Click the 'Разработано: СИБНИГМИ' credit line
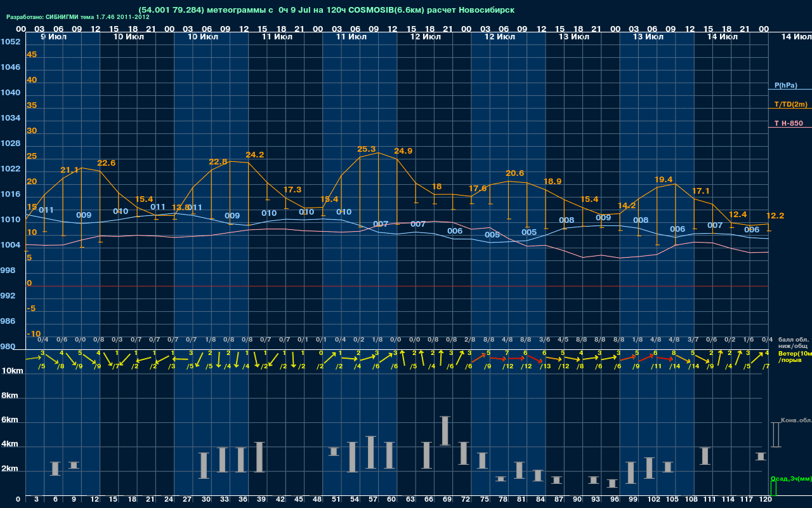Viewport: 812px width, 508px height. pyautogui.click(x=78, y=17)
